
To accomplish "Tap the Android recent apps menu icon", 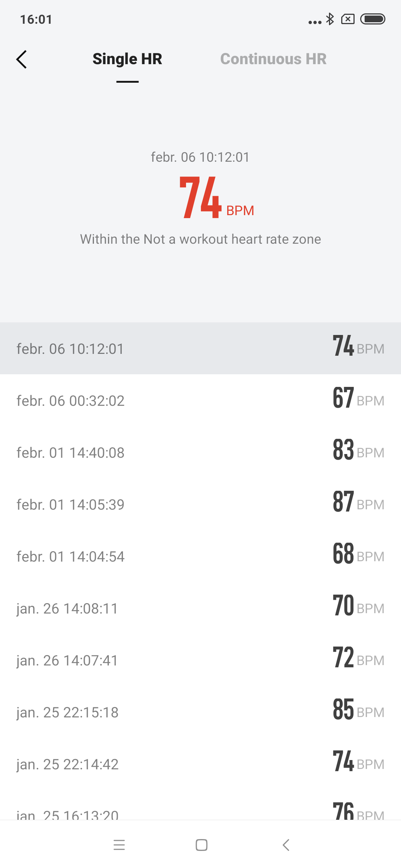I will 119,845.
